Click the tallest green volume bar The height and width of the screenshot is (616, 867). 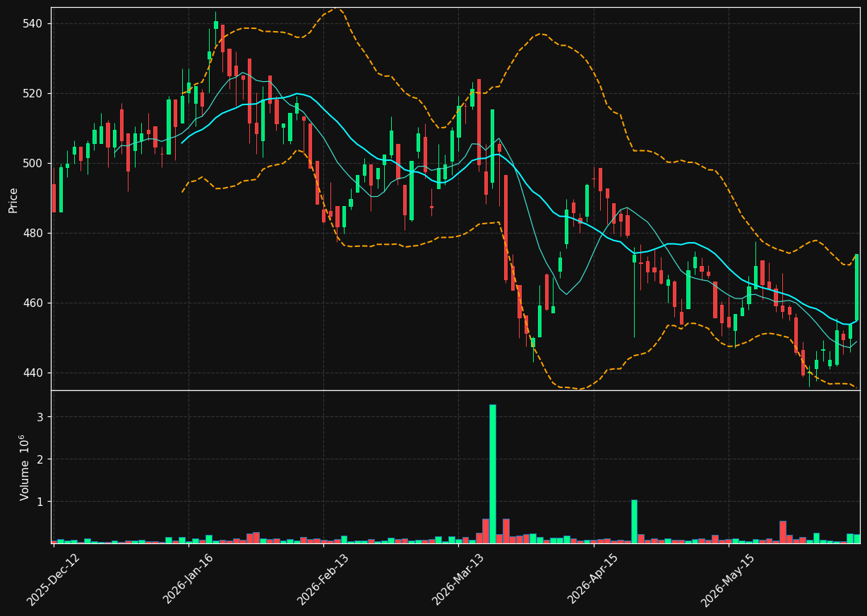pyautogui.click(x=493, y=473)
